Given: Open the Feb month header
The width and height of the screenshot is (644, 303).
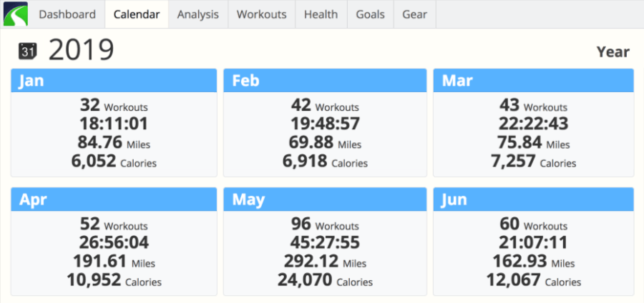Looking at the screenshot, I should [325, 80].
